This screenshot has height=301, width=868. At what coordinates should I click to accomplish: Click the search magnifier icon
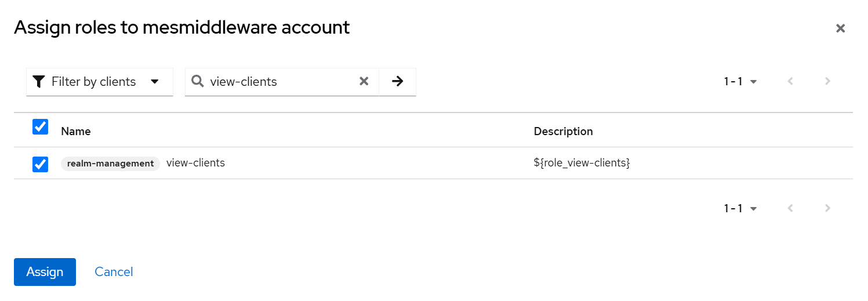[x=197, y=82]
